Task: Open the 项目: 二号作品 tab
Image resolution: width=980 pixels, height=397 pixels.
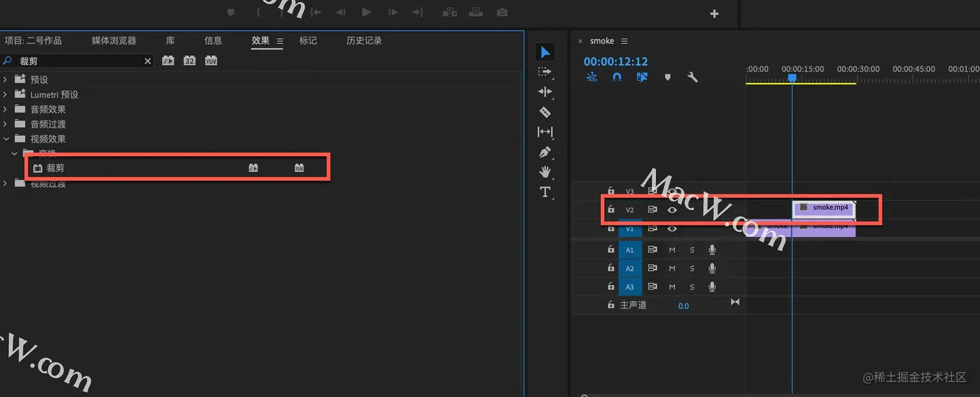Action: click(33, 40)
